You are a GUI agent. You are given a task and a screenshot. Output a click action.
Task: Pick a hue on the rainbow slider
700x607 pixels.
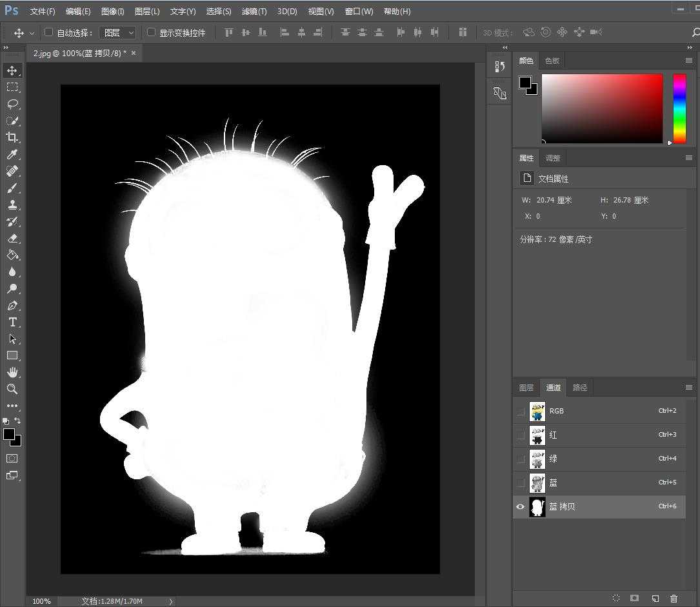click(x=679, y=109)
